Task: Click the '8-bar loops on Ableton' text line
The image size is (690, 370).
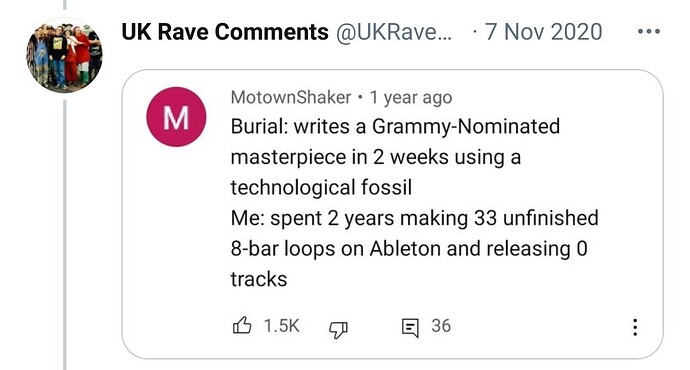Action: point(409,249)
